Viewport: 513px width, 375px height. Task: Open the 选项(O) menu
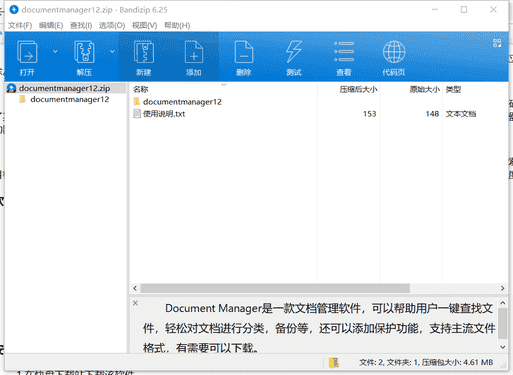coord(112,25)
